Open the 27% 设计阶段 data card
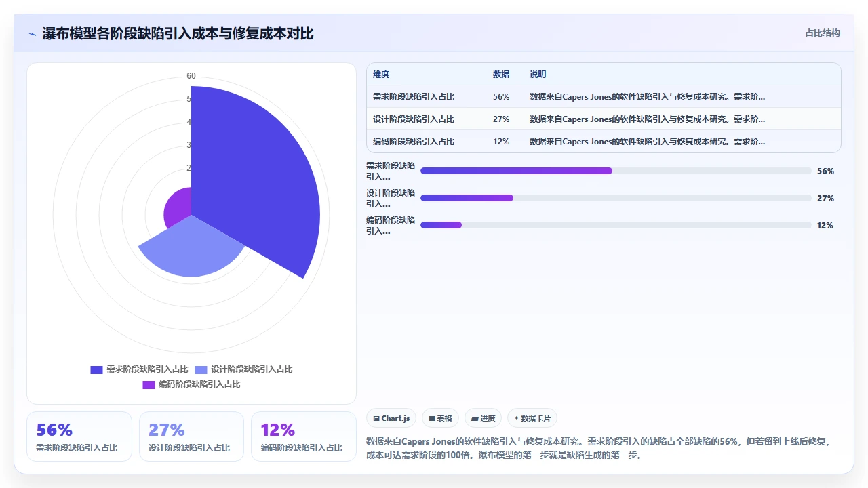This screenshot has height=488, width=868. click(191, 436)
